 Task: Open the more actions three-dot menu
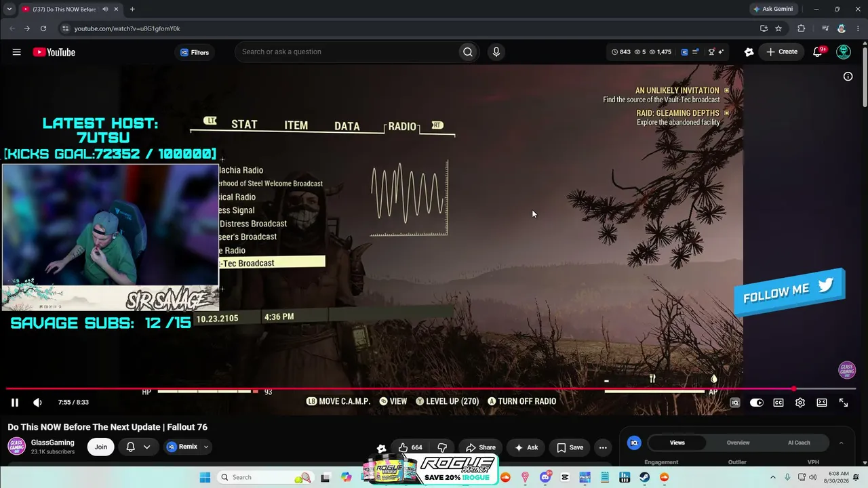click(603, 447)
